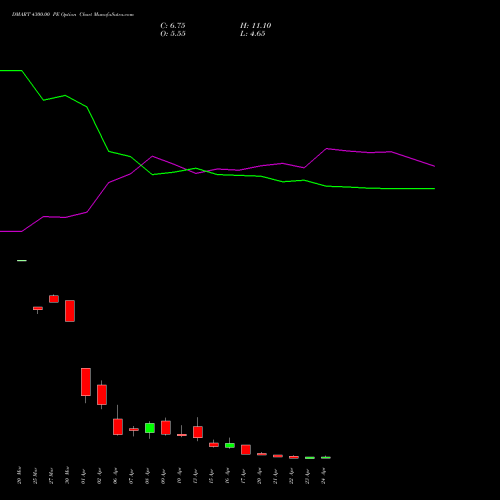Click the '30 Mar' date label
This screenshot has height=500, width=500.
67,475
